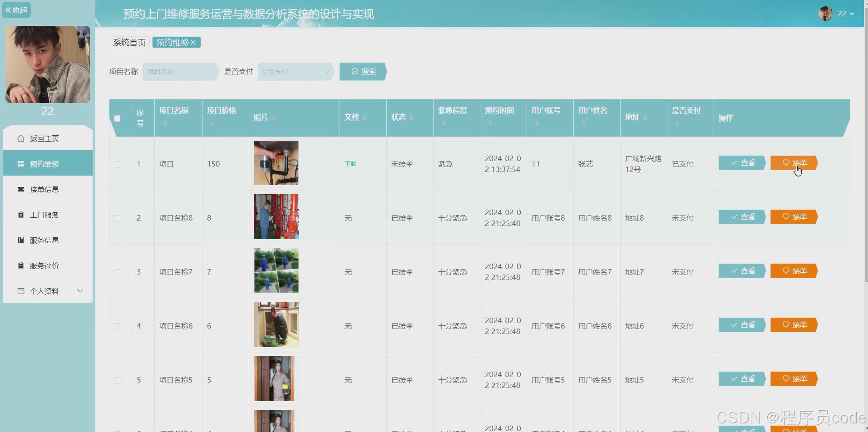Select 预约维修 in the sidebar
Viewport: 868px width, 432px height.
coord(48,164)
